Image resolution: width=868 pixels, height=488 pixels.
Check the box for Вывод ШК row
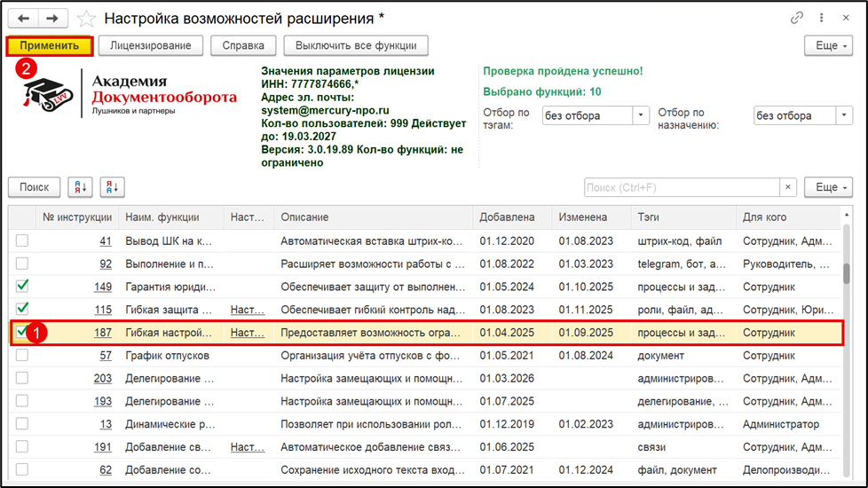22,240
